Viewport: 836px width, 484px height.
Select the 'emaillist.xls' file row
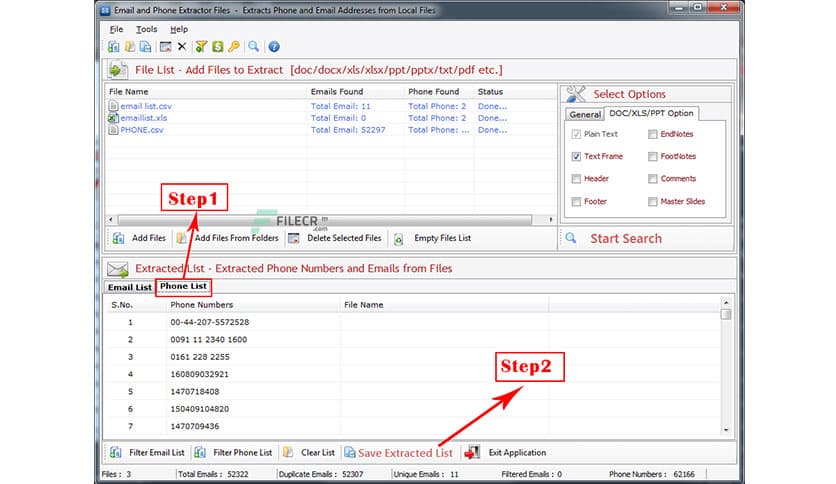coord(331,118)
